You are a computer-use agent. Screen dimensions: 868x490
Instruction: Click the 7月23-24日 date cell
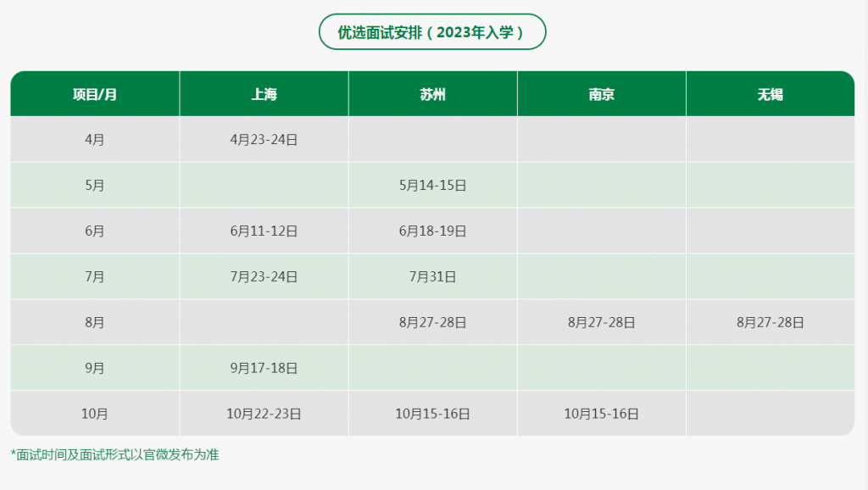(x=264, y=277)
